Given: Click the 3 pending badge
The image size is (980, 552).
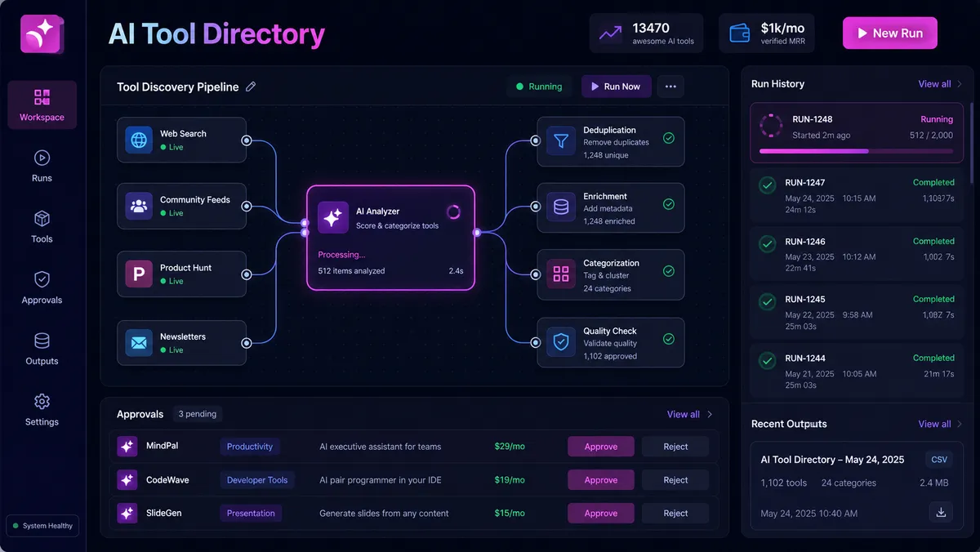Looking at the screenshot, I should pos(197,414).
